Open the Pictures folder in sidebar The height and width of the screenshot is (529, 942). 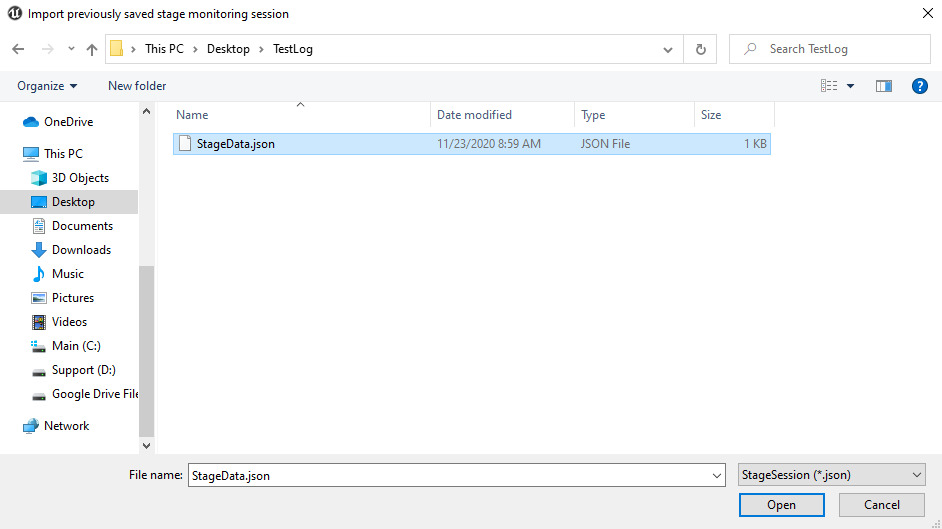coord(73,298)
